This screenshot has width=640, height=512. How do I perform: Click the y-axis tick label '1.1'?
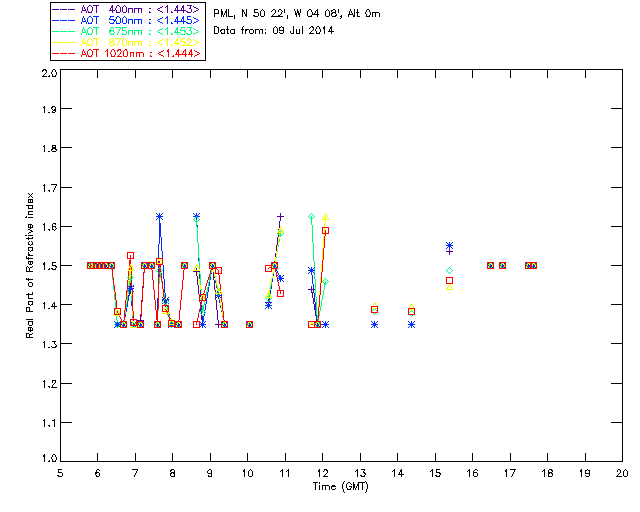pyautogui.click(x=49, y=423)
